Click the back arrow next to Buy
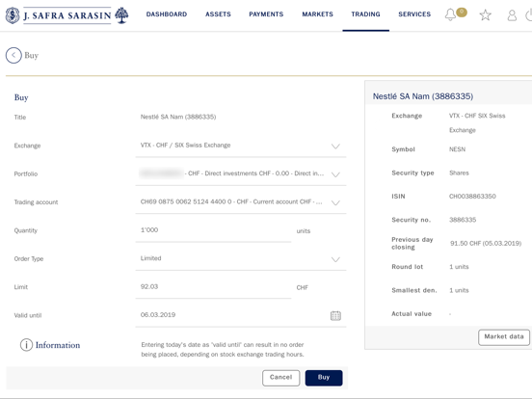The height and width of the screenshot is (399, 532). pyautogui.click(x=13, y=55)
